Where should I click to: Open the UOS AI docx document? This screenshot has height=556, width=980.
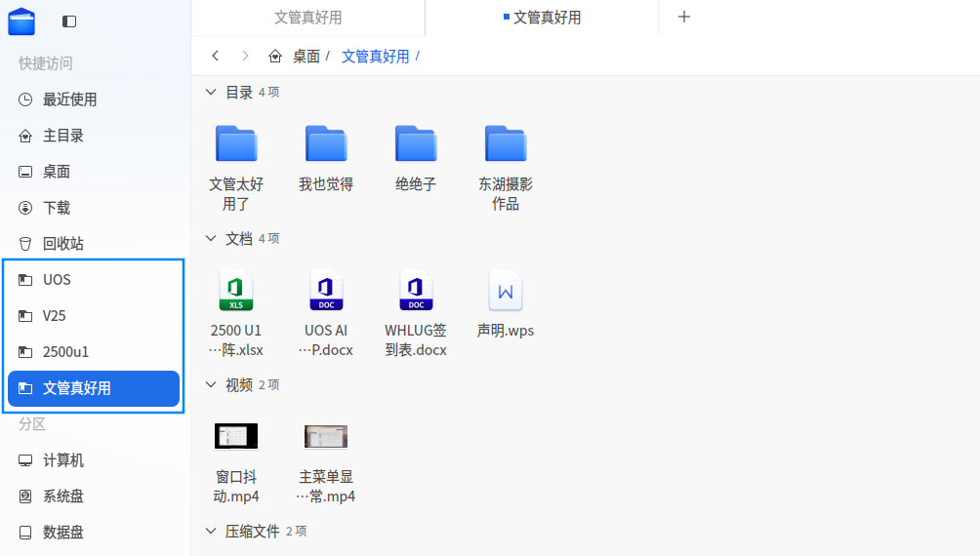(326, 291)
